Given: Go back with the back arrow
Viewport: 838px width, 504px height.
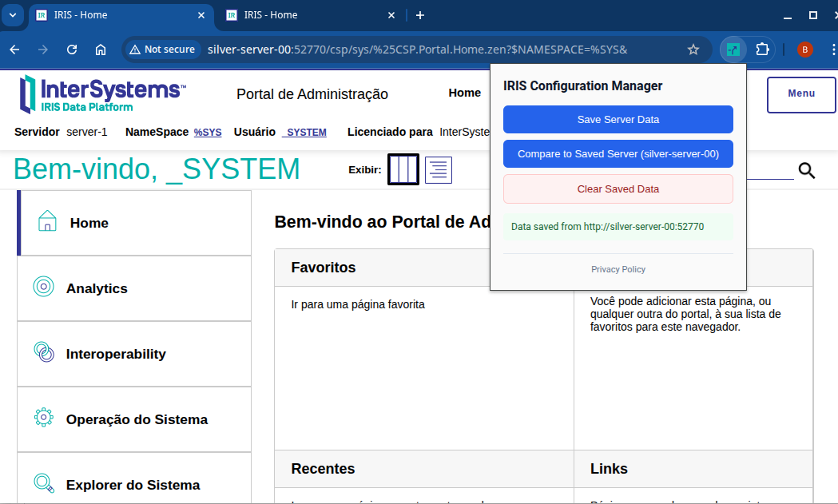Looking at the screenshot, I should pyautogui.click(x=14, y=50).
